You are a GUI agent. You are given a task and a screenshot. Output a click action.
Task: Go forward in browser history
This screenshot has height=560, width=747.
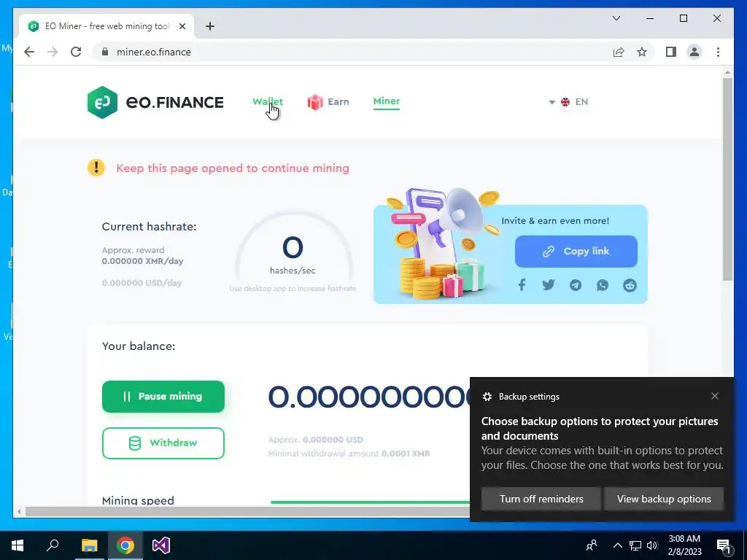(x=53, y=52)
